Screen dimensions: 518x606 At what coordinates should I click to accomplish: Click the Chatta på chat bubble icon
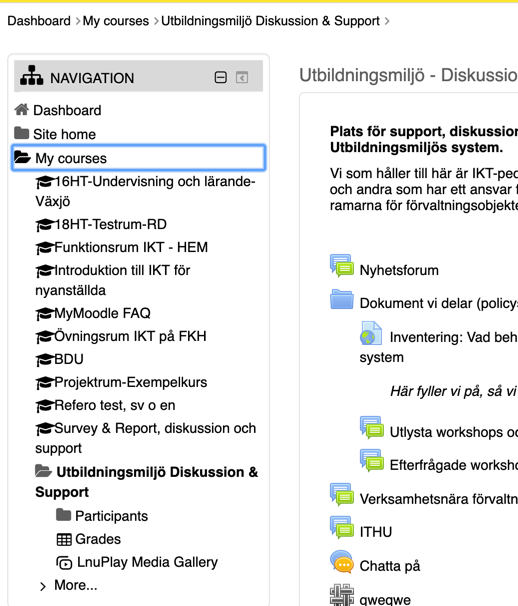[342, 562]
